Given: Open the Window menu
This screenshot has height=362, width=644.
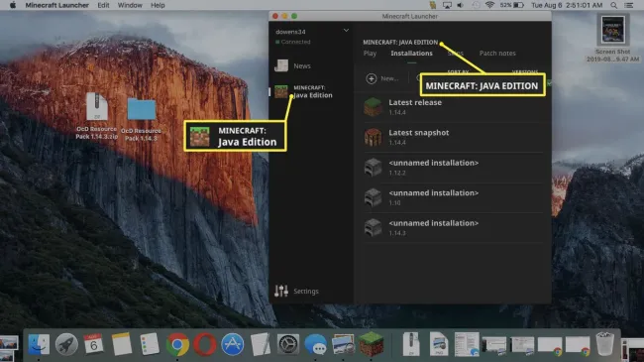Looking at the screenshot, I should coord(130,5).
